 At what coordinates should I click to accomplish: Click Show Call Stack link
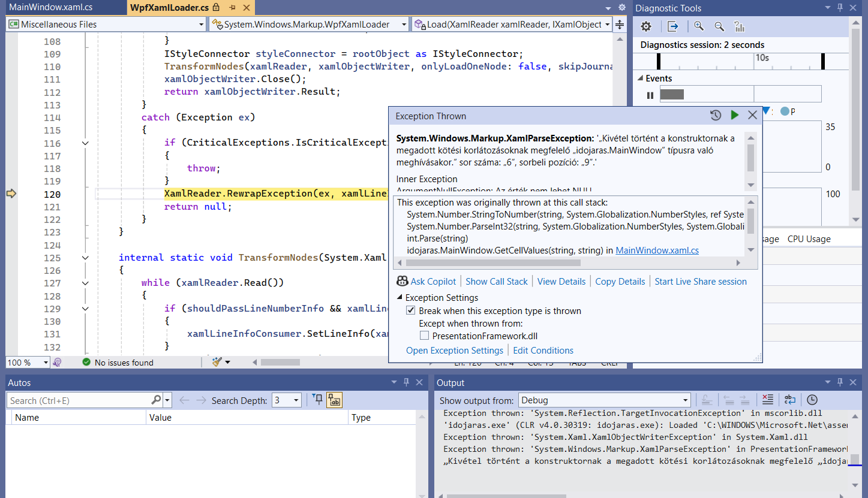(497, 281)
